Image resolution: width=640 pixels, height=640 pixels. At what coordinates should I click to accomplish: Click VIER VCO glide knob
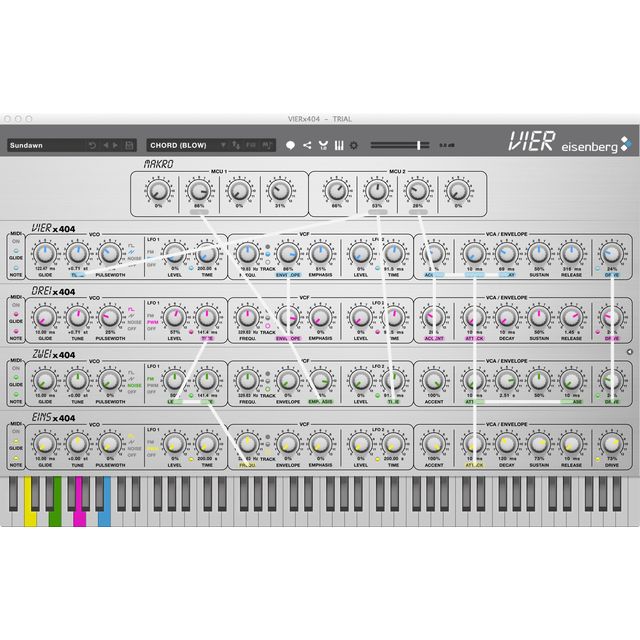click(x=45, y=253)
